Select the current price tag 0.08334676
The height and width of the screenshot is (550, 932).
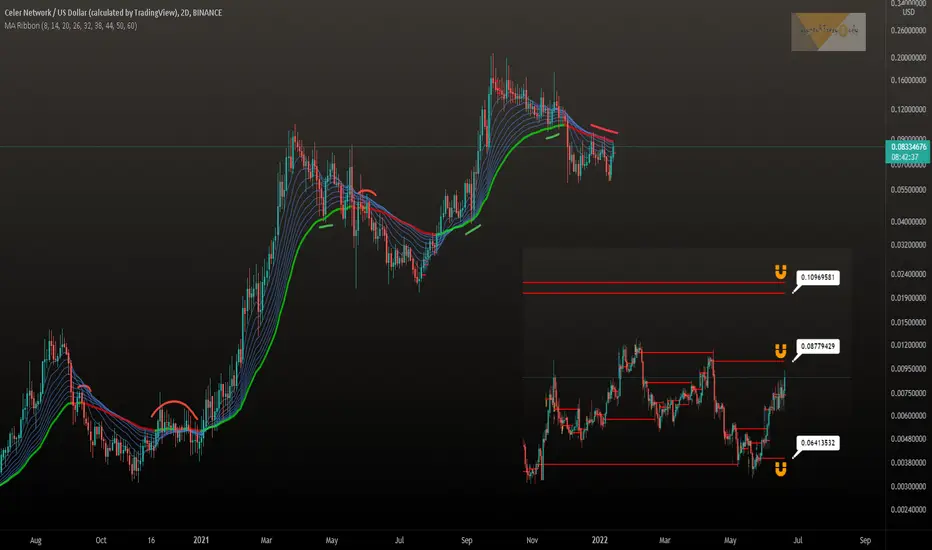(908, 147)
